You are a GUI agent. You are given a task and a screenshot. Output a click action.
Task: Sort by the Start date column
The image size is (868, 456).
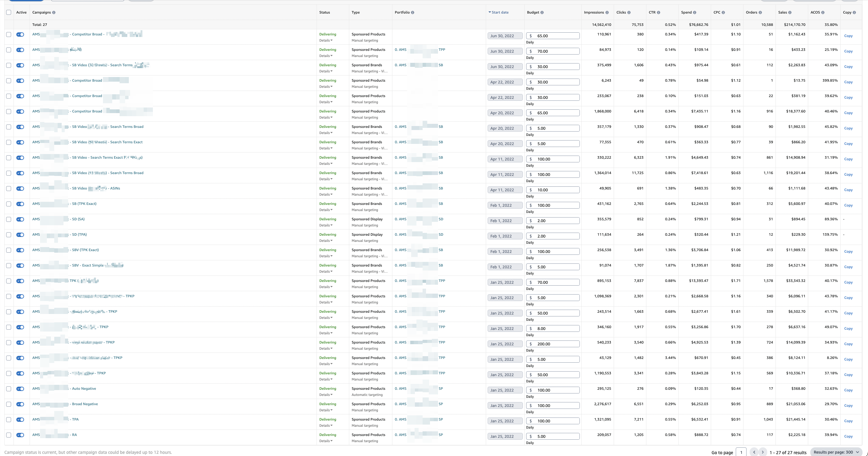point(499,12)
